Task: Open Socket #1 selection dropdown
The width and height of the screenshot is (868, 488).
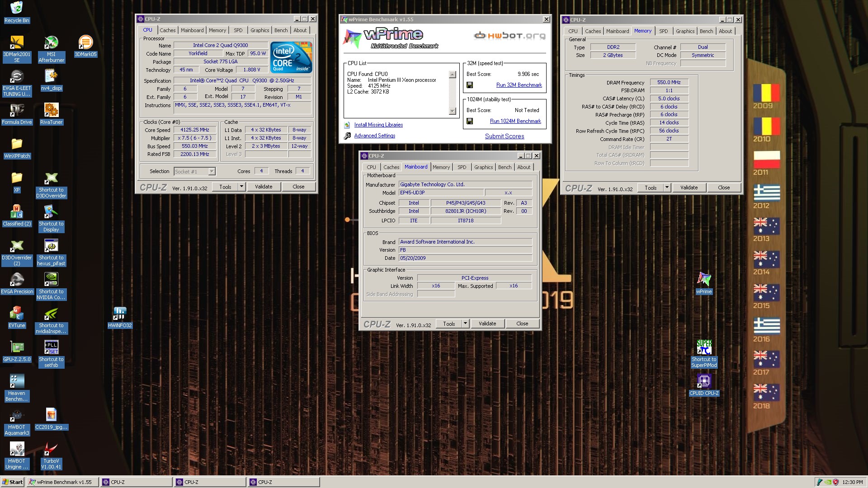Action: (x=195, y=171)
